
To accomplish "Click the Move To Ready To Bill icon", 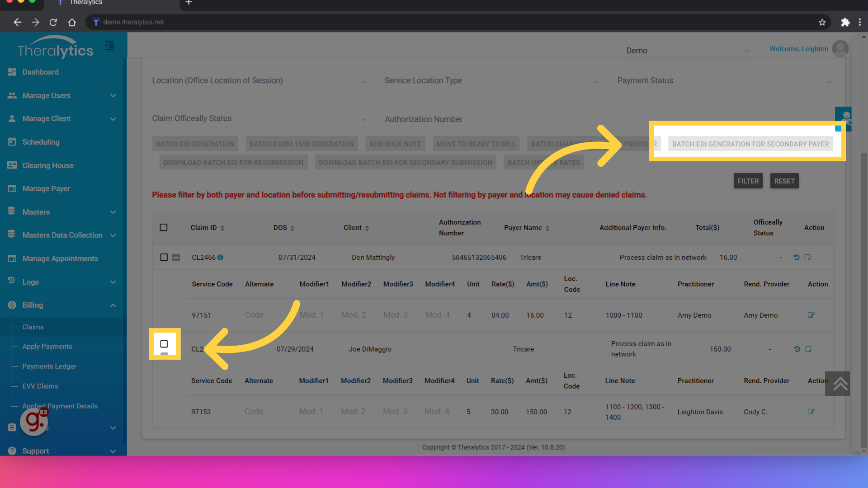I will [x=476, y=144].
